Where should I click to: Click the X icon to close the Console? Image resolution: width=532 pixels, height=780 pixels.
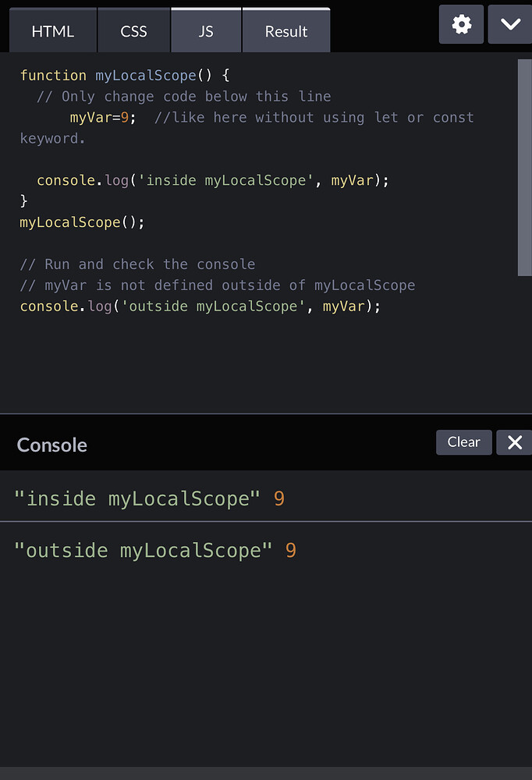[513, 442]
